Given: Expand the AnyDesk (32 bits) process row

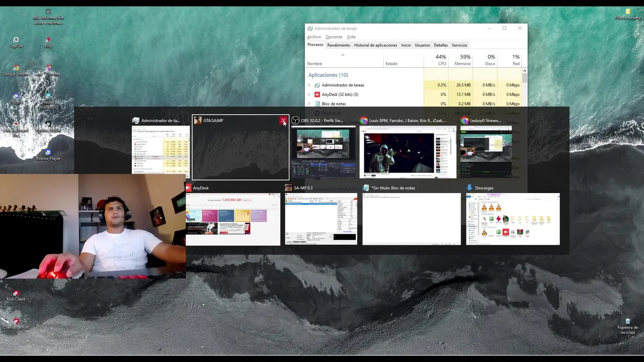Looking at the screenshot, I should click(x=309, y=95).
